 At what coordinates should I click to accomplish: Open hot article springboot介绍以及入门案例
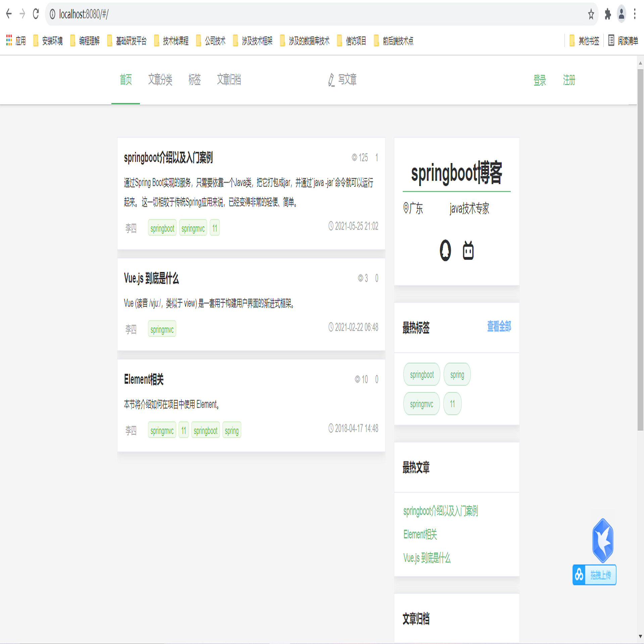441,511
